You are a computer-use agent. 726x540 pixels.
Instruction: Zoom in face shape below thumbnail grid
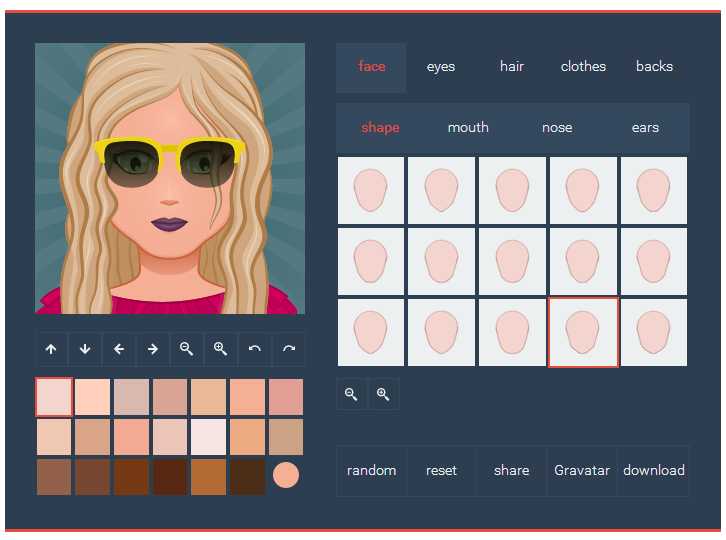383,395
